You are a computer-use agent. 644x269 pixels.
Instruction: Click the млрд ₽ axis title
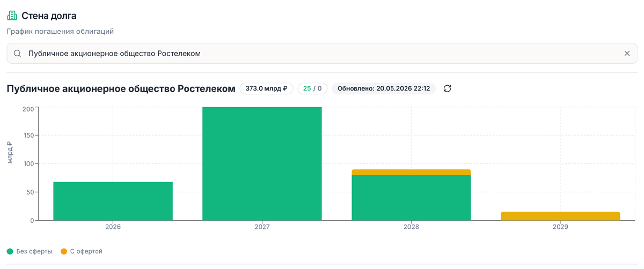(10, 152)
